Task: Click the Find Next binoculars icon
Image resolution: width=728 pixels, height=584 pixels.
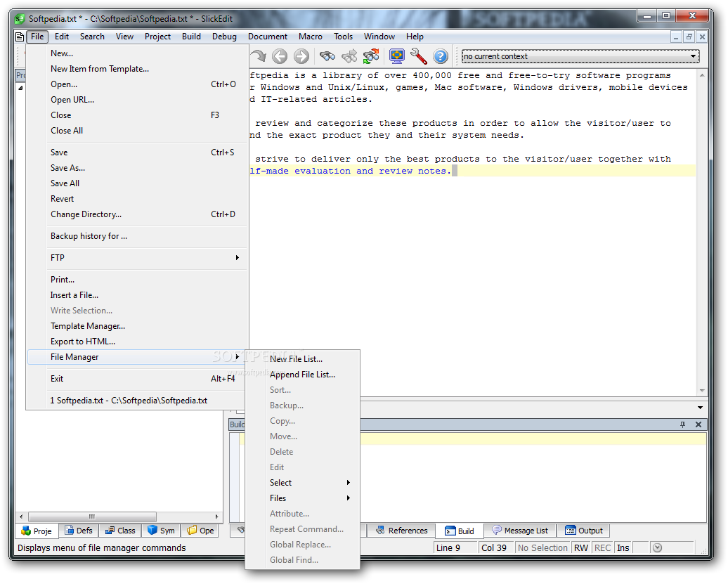Action: [349, 56]
